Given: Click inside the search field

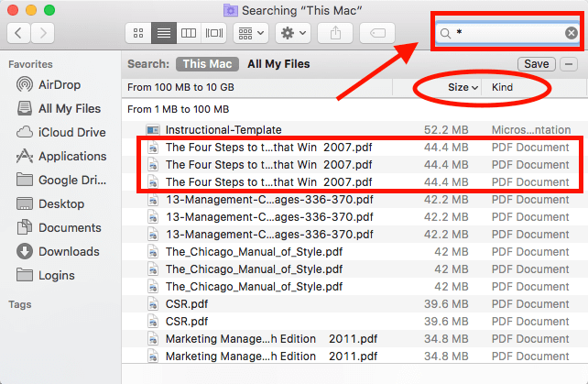Looking at the screenshot, I should 507,33.
